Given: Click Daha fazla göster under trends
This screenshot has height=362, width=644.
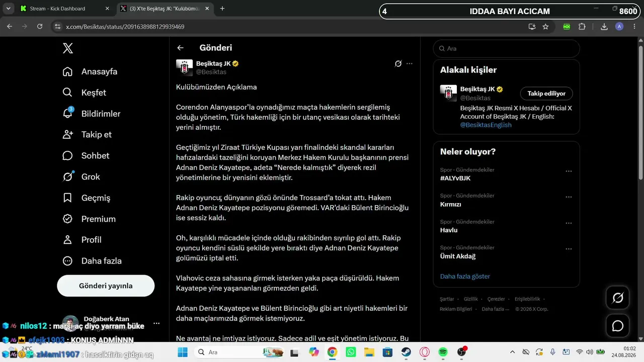Looking at the screenshot, I should 465,276.
